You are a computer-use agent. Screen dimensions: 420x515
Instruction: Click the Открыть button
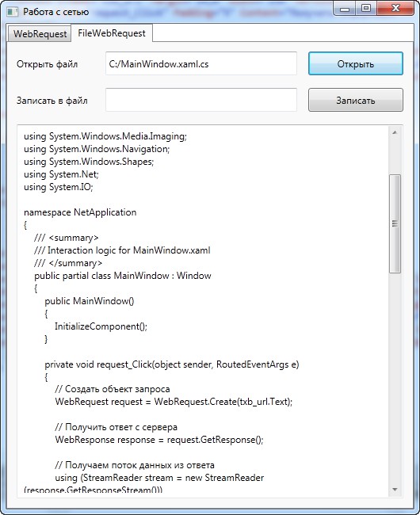(356, 63)
